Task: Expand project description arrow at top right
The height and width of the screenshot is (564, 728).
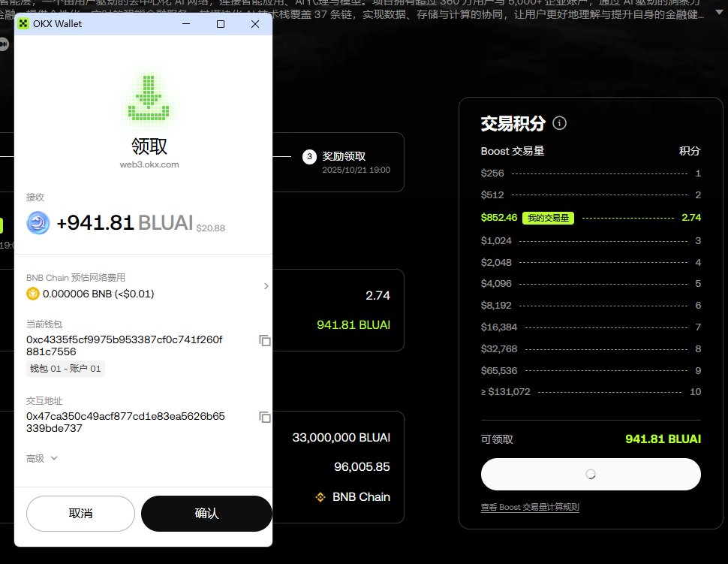Action: 720,12
